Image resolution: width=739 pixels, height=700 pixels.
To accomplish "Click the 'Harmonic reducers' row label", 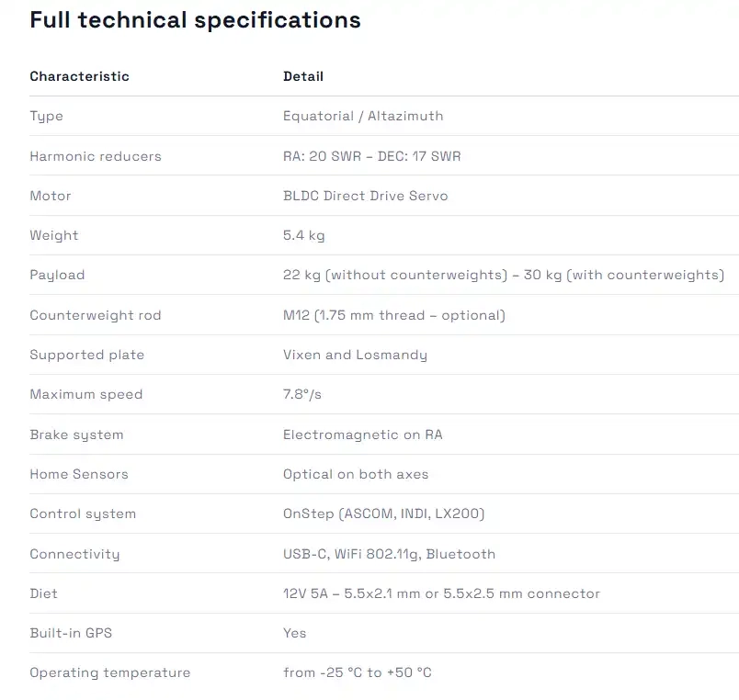I will coord(96,156).
